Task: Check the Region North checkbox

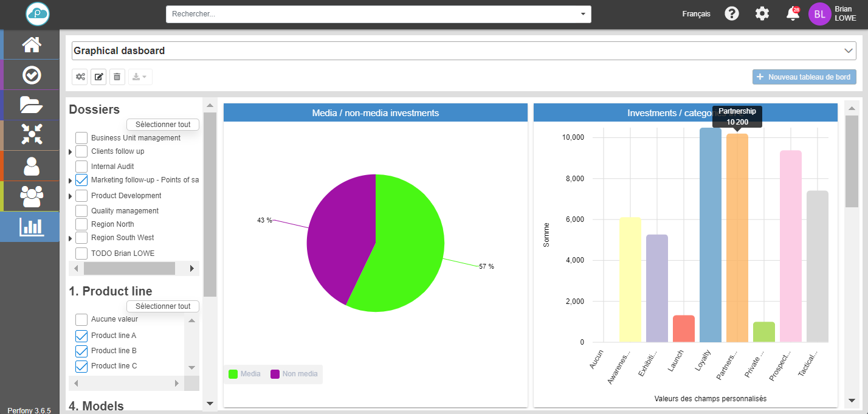Action: 81,224
